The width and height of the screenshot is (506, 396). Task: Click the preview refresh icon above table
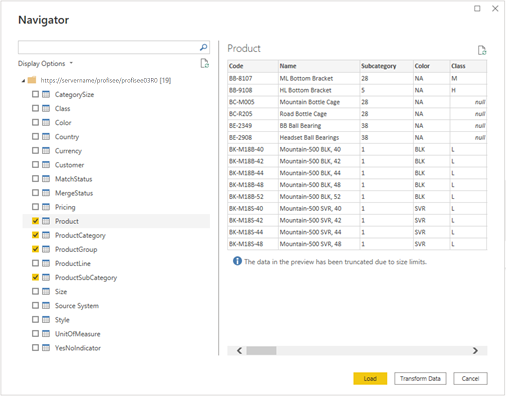coord(482,50)
